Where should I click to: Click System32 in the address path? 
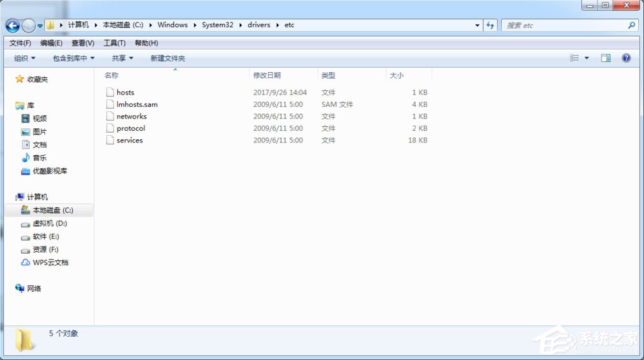[217, 25]
